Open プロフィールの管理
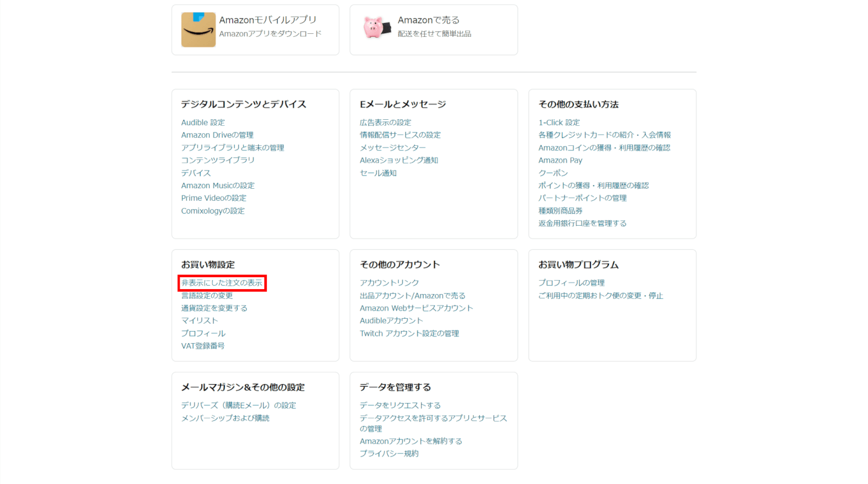The image size is (868, 484). (x=572, y=283)
